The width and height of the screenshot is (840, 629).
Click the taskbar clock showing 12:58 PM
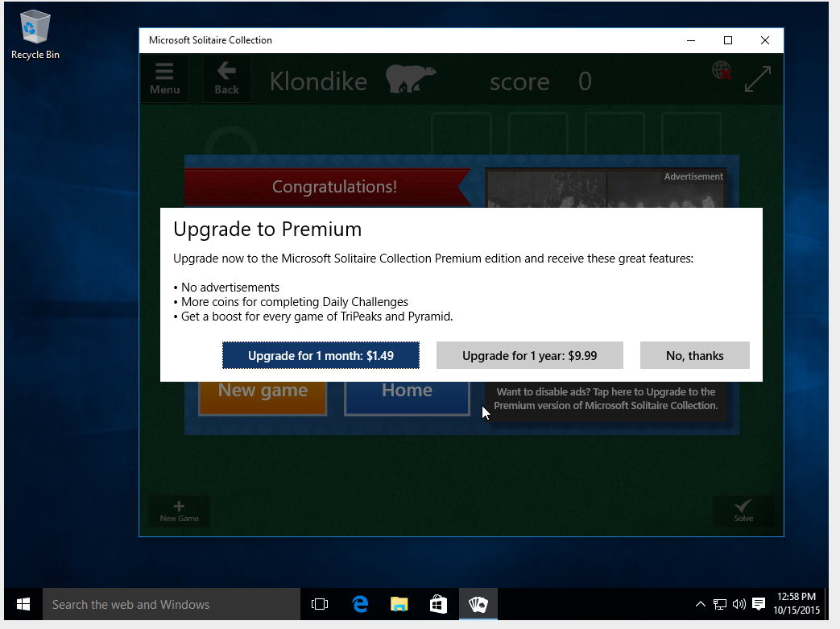[x=797, y=603]
